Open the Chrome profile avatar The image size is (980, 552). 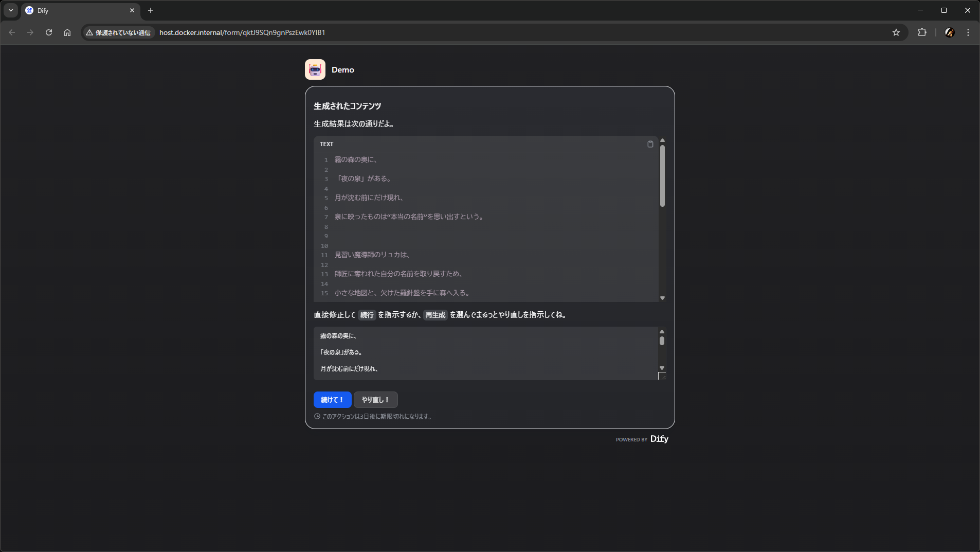coord(950,32)
